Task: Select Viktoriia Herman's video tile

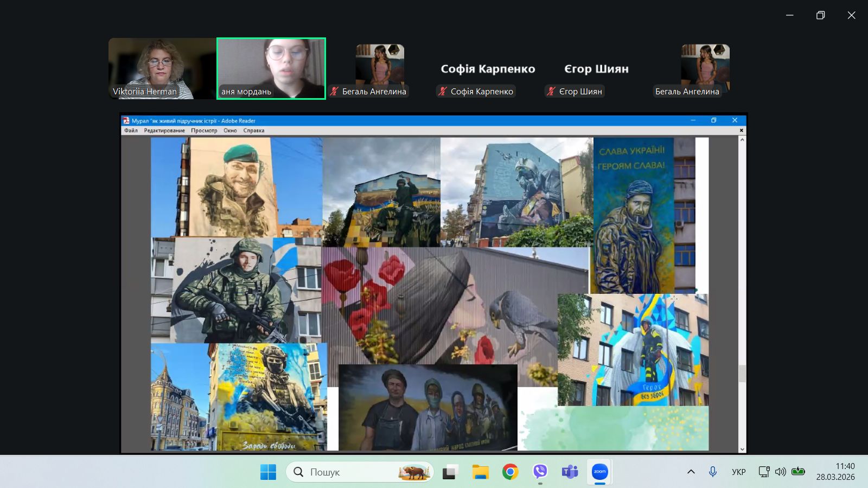Action: pyautogui.click(x=162, y=68)
